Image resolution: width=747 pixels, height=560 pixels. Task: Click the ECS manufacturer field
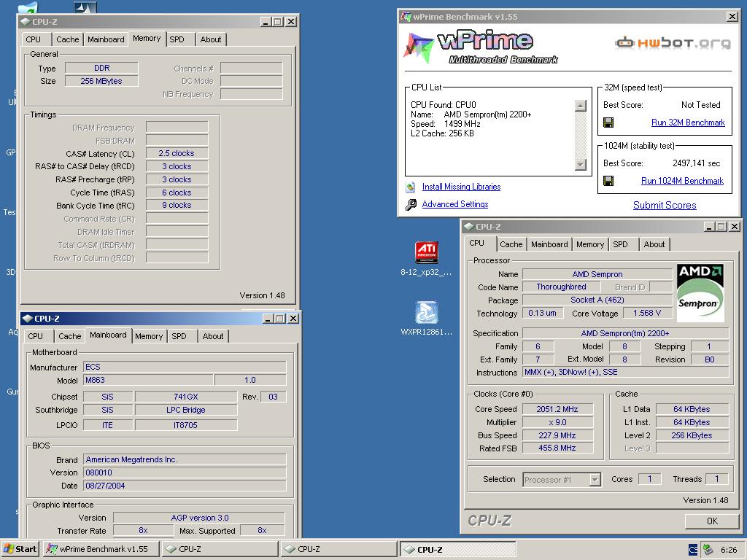click(x=185, y=367)
